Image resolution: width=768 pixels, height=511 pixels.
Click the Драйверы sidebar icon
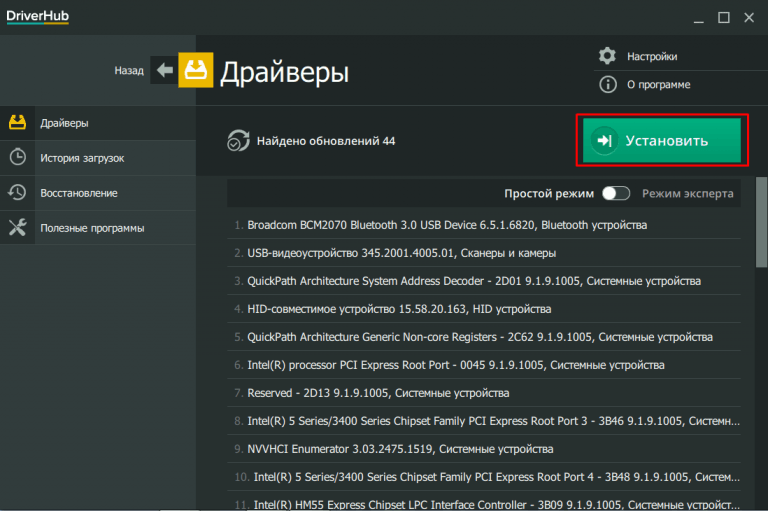pos(17,123)
